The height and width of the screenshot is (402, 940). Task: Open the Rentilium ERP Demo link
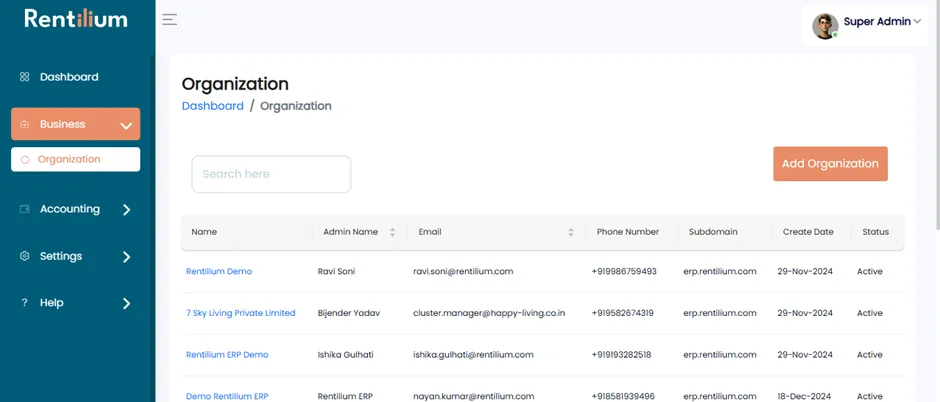pyautogui.click(x=227, y=355)
